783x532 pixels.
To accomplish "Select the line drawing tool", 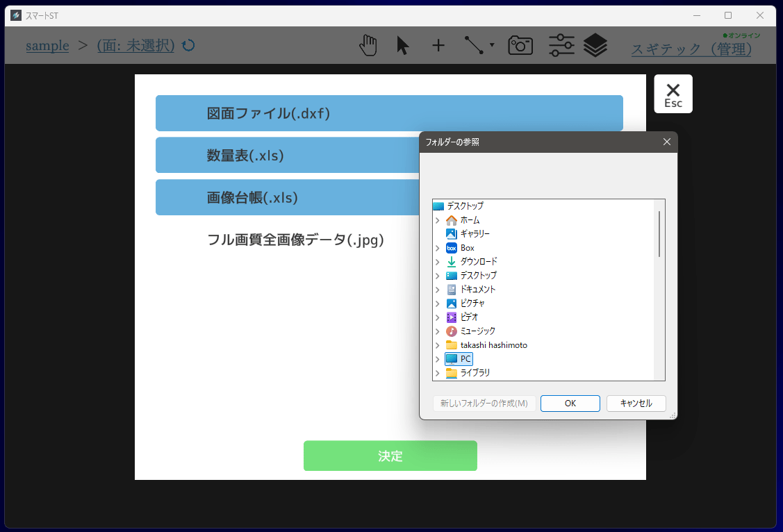I will [474, 46].
